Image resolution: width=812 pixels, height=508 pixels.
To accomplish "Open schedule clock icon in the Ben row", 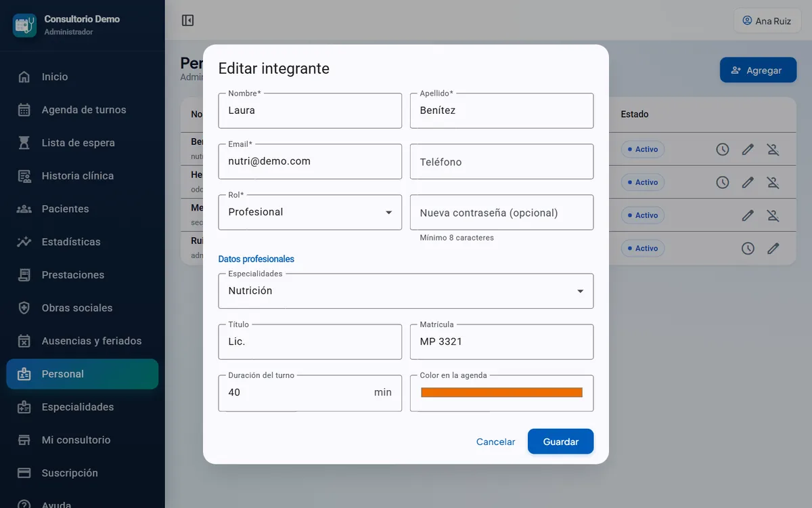I will (x=723, y=149).
